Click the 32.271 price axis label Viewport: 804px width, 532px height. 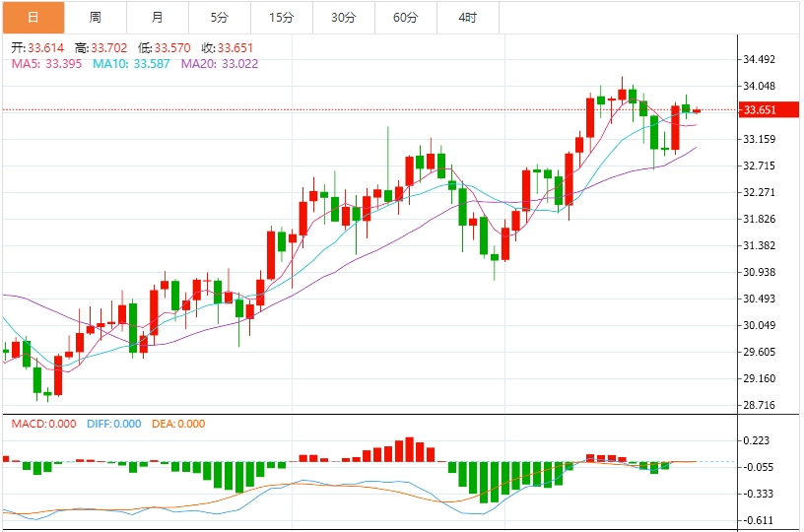760,193
